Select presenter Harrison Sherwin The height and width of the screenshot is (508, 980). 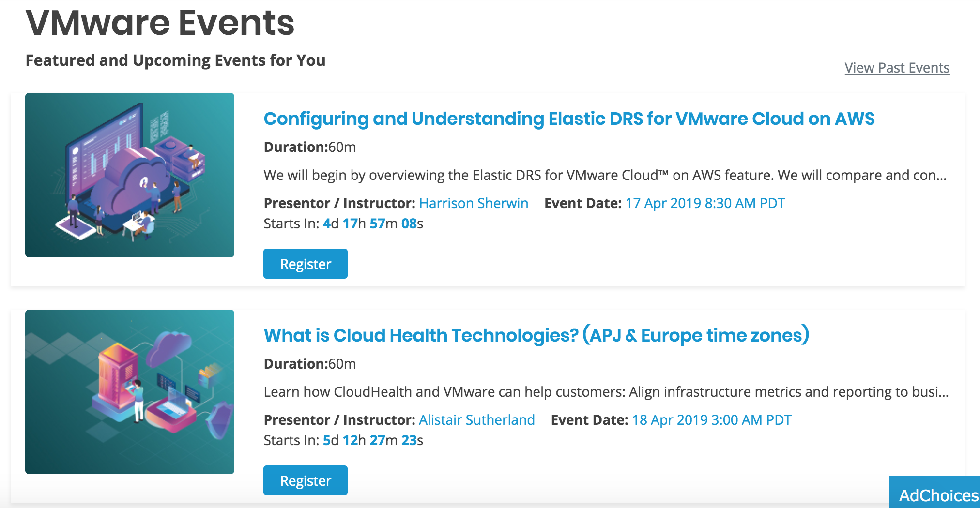(473, 203)
